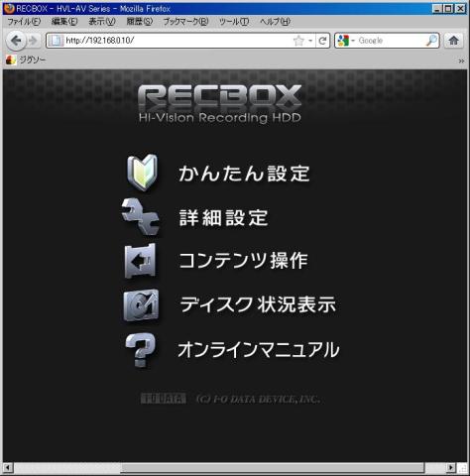The image size is (470, 476).
Task: Show more bookmarks chevron
Action: (x=461, y=60)
